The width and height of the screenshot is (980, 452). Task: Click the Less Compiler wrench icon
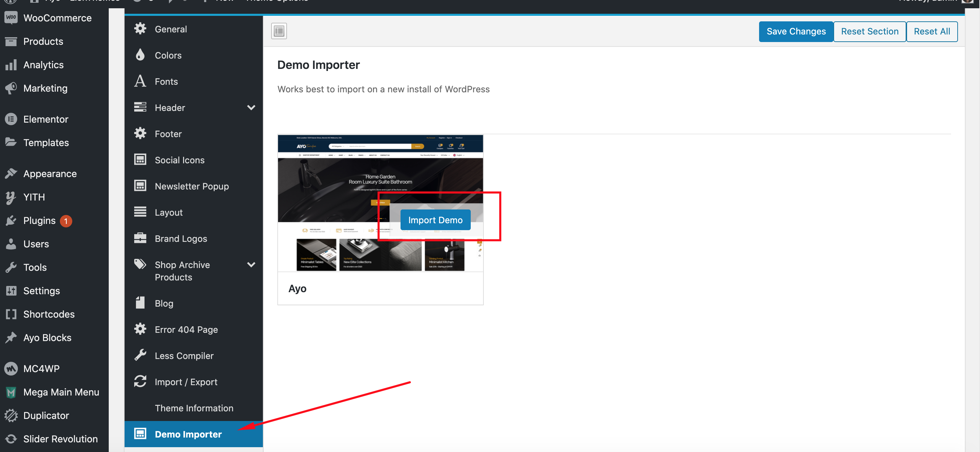(x=140, y=355)
